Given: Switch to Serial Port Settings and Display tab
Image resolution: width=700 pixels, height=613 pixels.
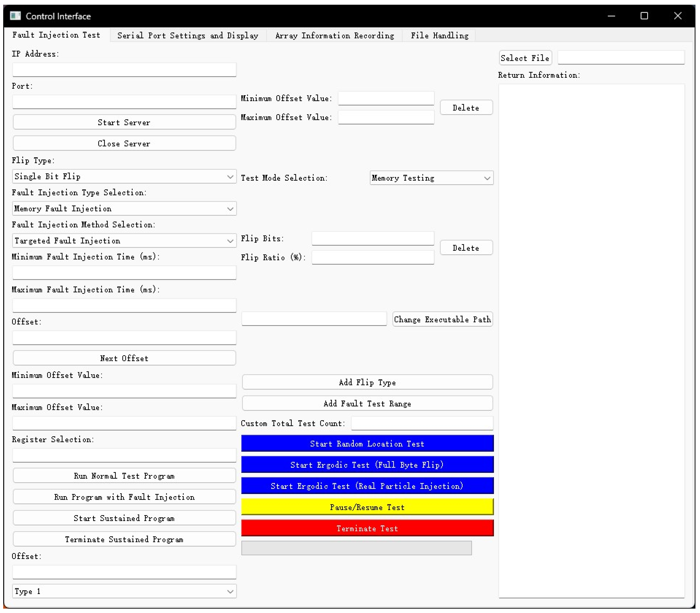Looking at the screenshot, I should pyautogui.click(x=188, y=36).
